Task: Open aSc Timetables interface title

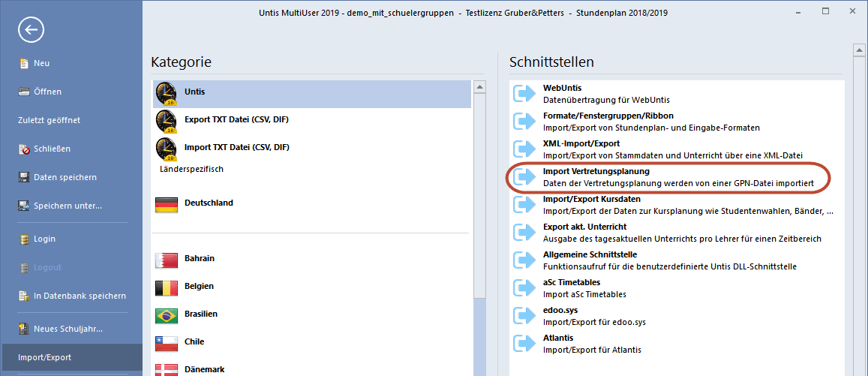Action: 571,282
